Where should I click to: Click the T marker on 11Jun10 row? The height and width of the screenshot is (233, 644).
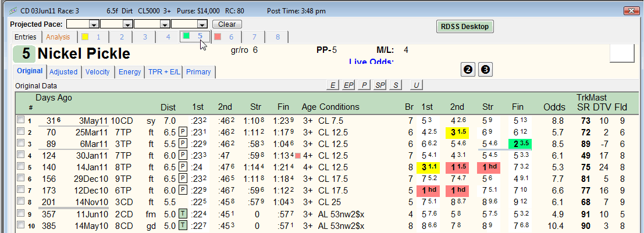(183, 214)
